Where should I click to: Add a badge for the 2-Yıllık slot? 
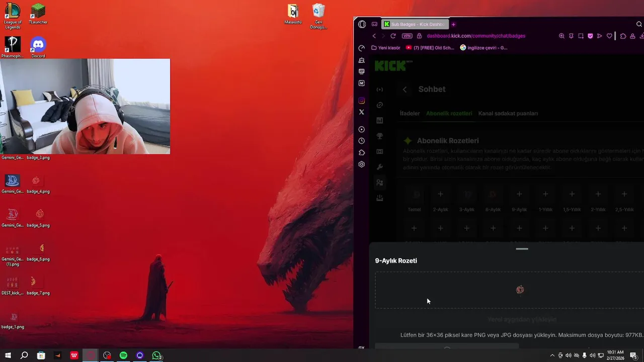(x=598, y=194)
